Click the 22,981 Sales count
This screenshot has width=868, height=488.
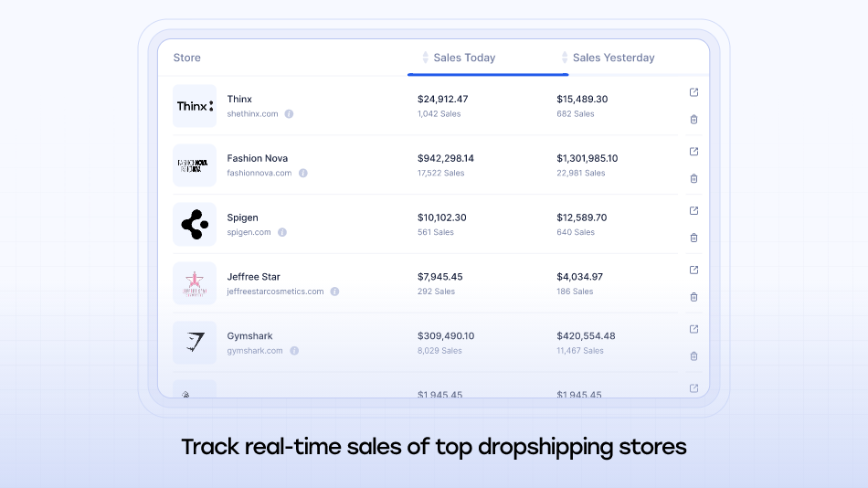(x=581, y=173)
